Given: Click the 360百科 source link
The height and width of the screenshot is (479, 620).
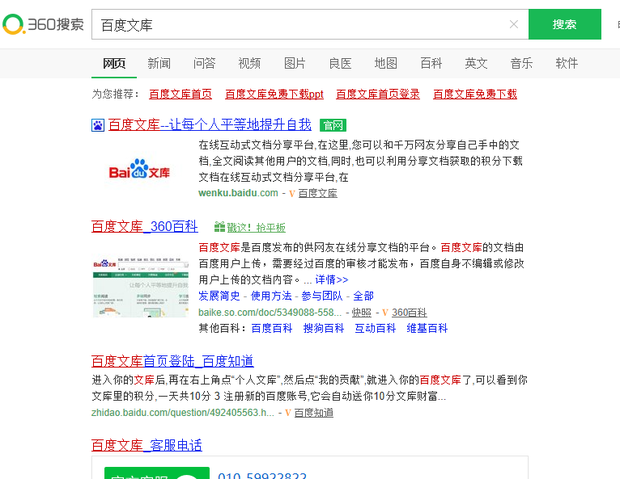Looking at the screenshot, I should (x=409, y=312).
